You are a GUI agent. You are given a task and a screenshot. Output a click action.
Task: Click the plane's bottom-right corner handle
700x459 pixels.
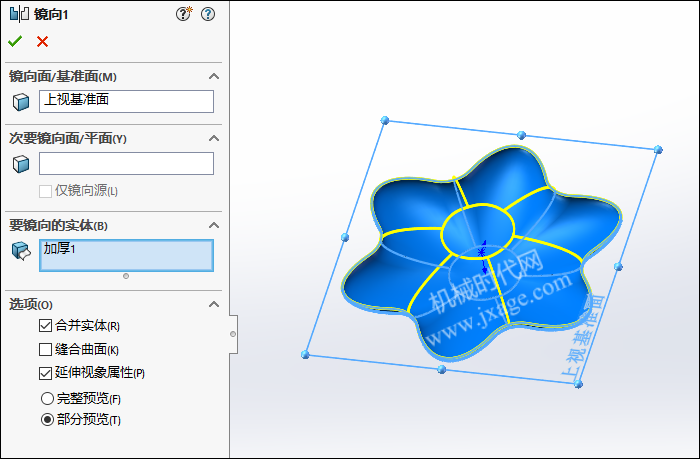point(578,384)
